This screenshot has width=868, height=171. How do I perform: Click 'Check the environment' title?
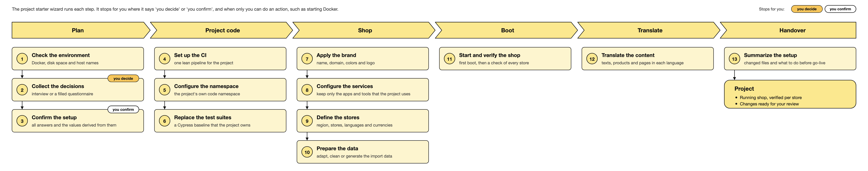[61, 55]
